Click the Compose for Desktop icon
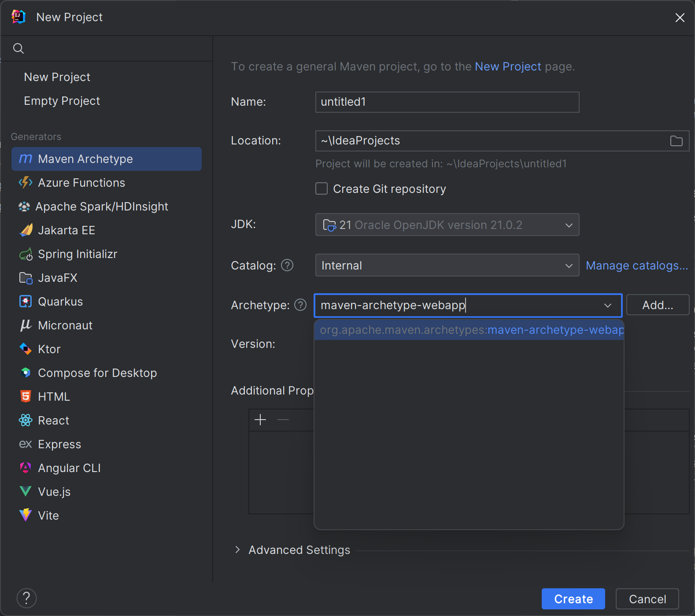 tap(26, 373)
